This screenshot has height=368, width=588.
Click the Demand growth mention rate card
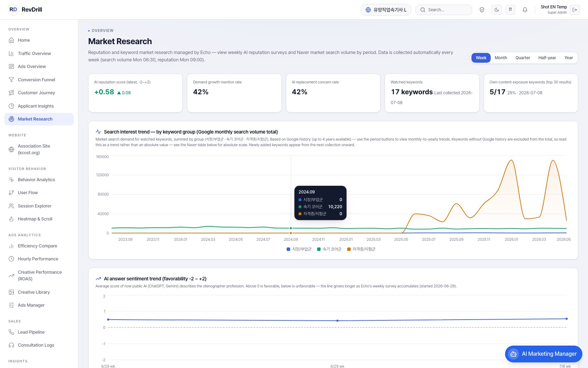tap(234, 93)
